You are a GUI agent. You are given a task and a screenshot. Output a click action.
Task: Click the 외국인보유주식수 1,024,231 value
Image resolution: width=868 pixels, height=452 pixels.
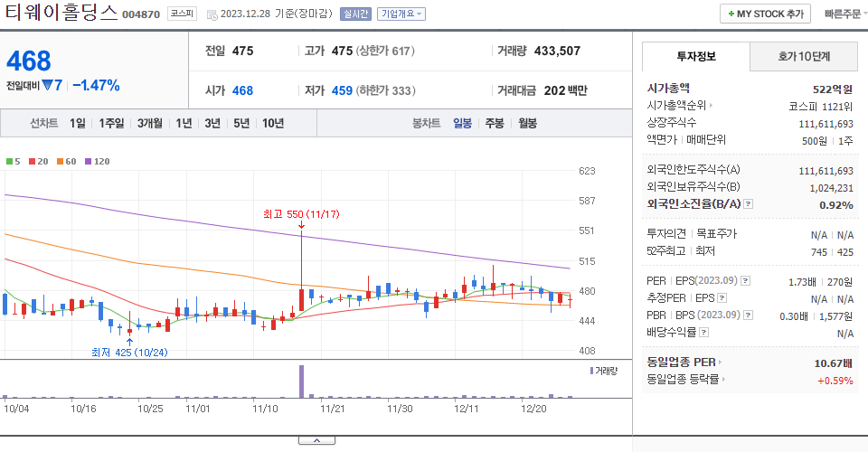tap(832, 188)
